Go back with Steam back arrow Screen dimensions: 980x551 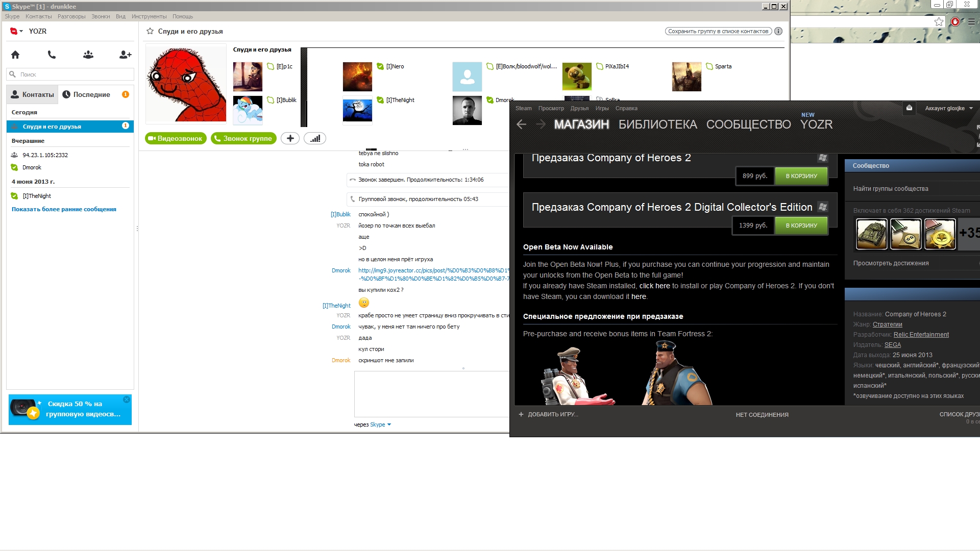pyautogui.click(x=521, y=124)
